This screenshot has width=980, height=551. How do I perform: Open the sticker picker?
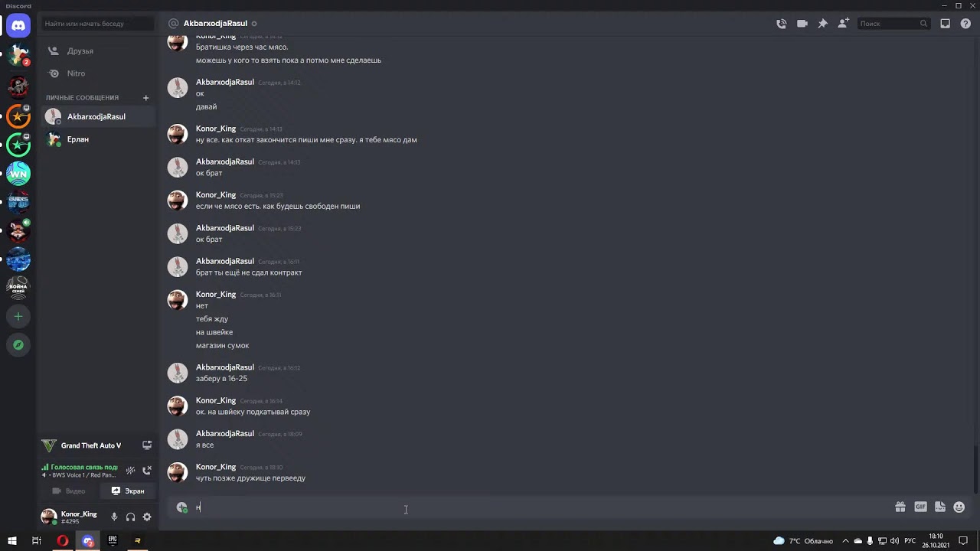pyautogui.click(x=940, y=507)
